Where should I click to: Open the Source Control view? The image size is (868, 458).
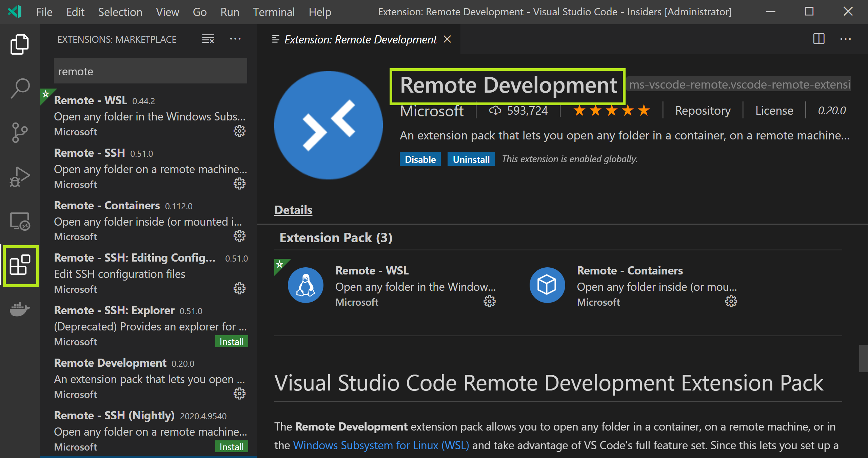click(x=20, y=132)
